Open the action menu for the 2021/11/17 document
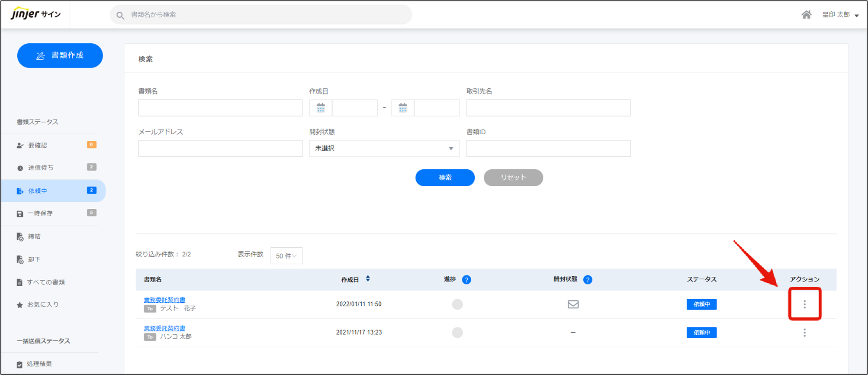The image size is (868, 375). (804, 333)
